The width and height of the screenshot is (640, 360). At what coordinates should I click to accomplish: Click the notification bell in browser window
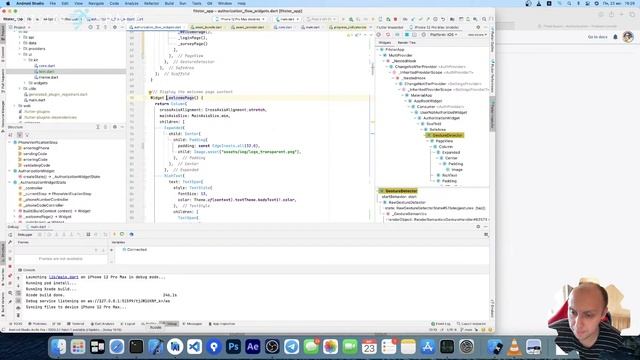coord(616,37)
